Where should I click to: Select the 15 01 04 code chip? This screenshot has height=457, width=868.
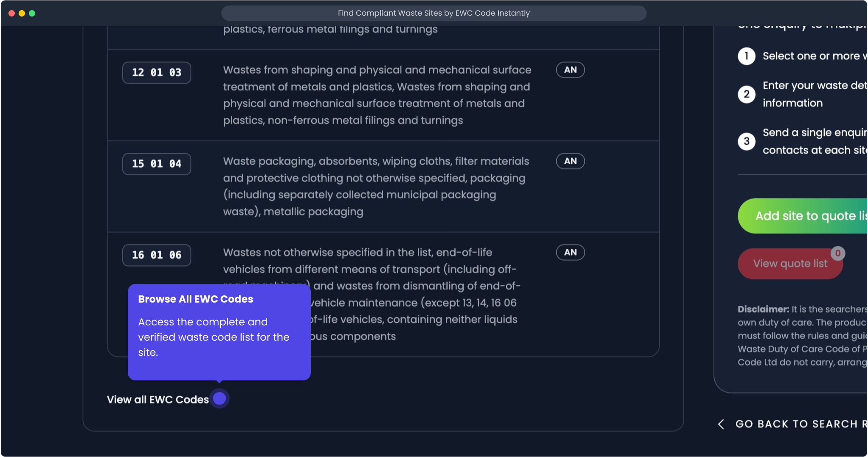[157, 164]
